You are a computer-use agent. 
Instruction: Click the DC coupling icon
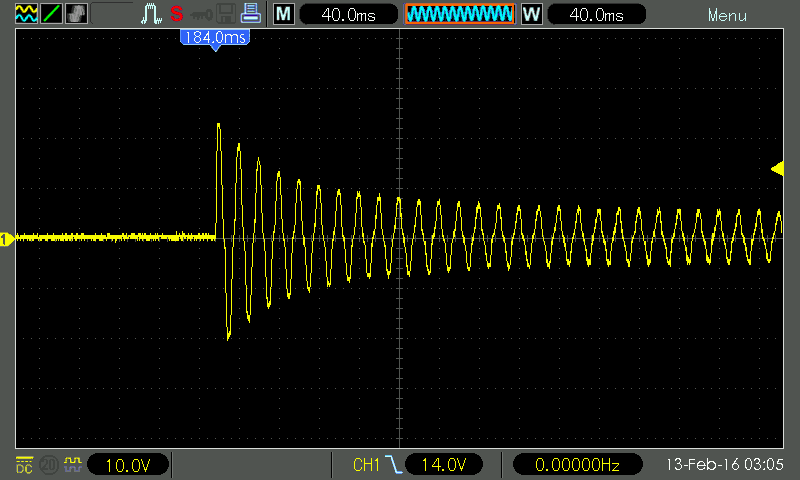(24, 465)
